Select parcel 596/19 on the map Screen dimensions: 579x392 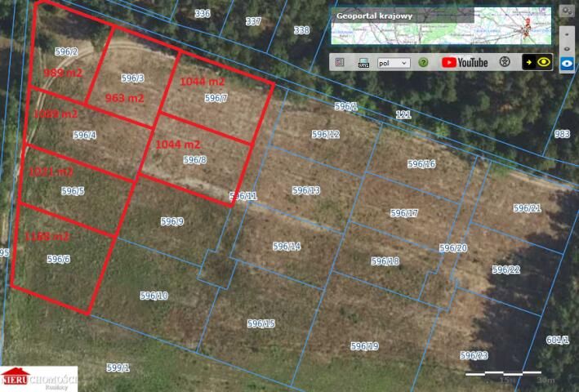click(x=364, y=346)
